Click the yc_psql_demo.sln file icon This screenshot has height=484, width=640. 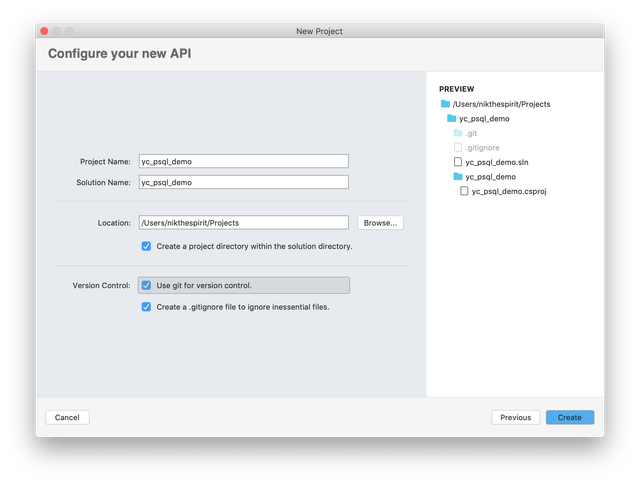click(x=458, y=161)
